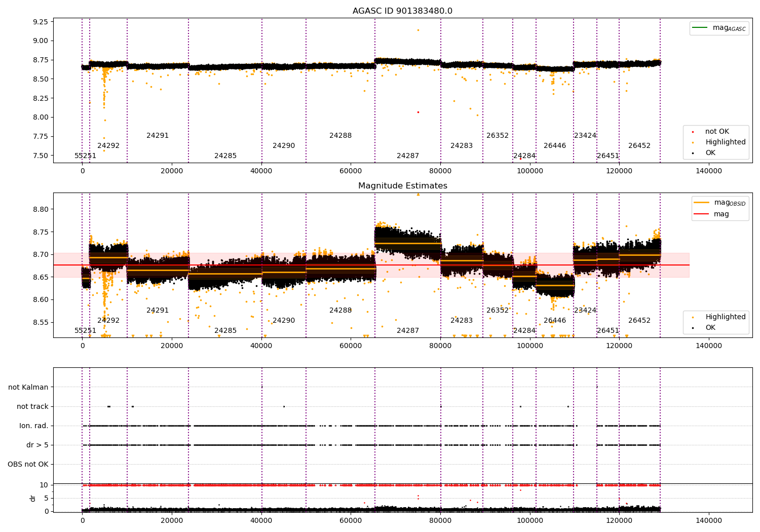Click the red 'mag' legend entry in middle plot
The image size is (760, 532).
[712, 214]
